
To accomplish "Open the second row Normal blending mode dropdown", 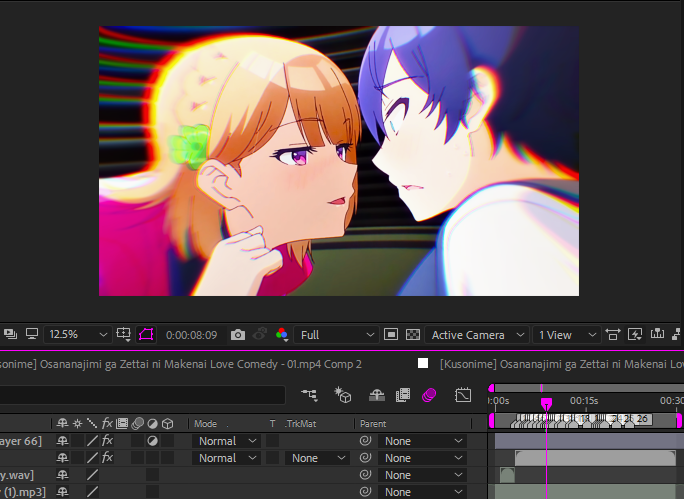I will (x=226, y=458).
